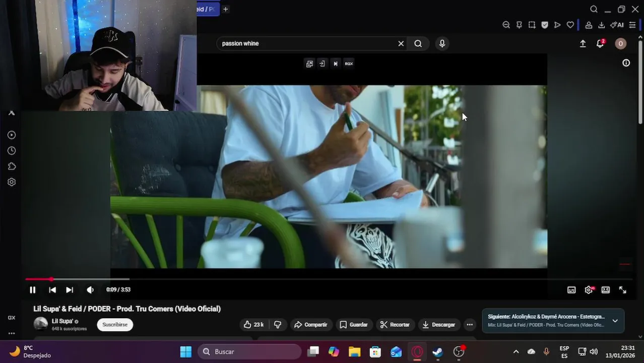Toggle subtitles in the video player
This screenshot has height=363, width=644.
pyautogui.click(x=571, y=290)
